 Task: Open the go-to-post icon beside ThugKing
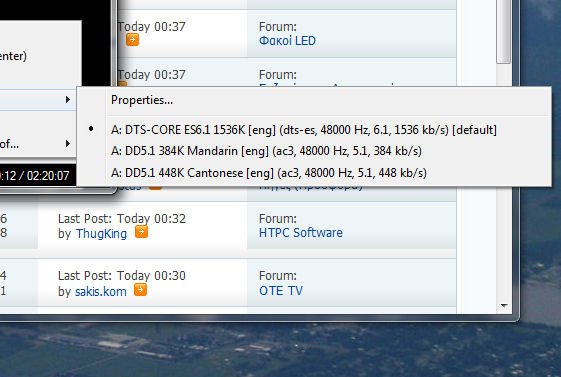tap(141, 232)
